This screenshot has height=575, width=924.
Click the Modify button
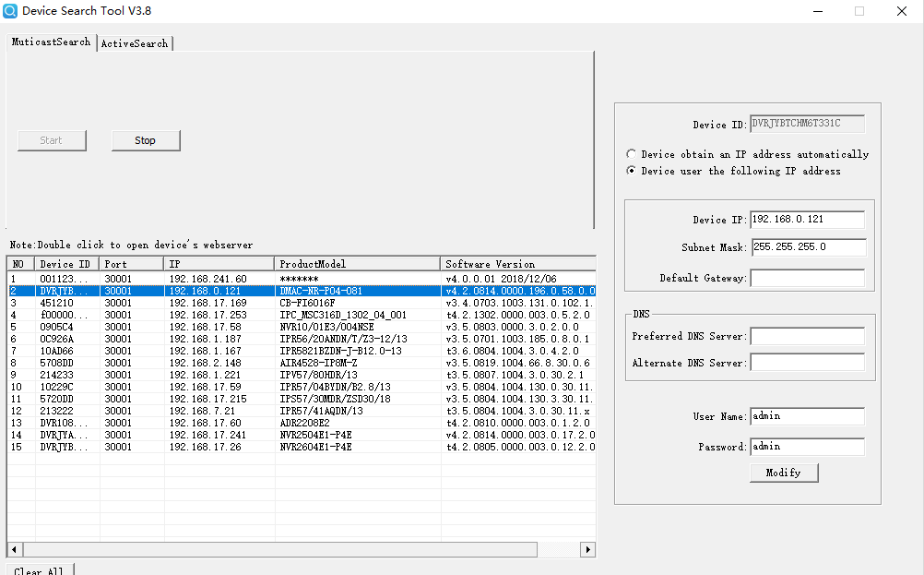coord(784,473)
